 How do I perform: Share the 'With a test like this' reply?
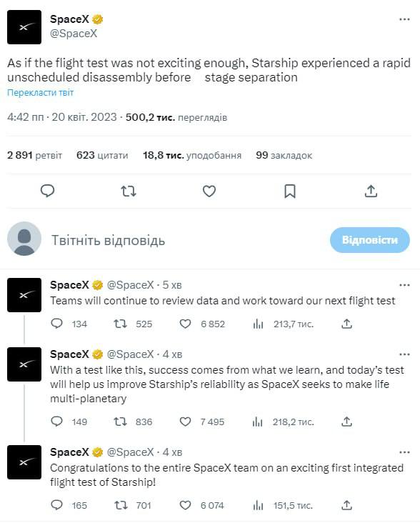pyautogui.click(x=346, y=422)
